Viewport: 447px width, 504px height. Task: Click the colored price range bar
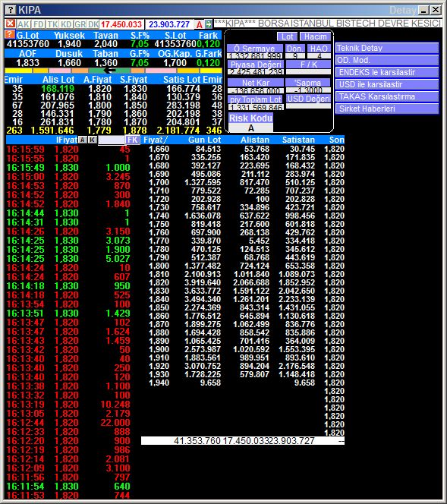click(113, 71)
